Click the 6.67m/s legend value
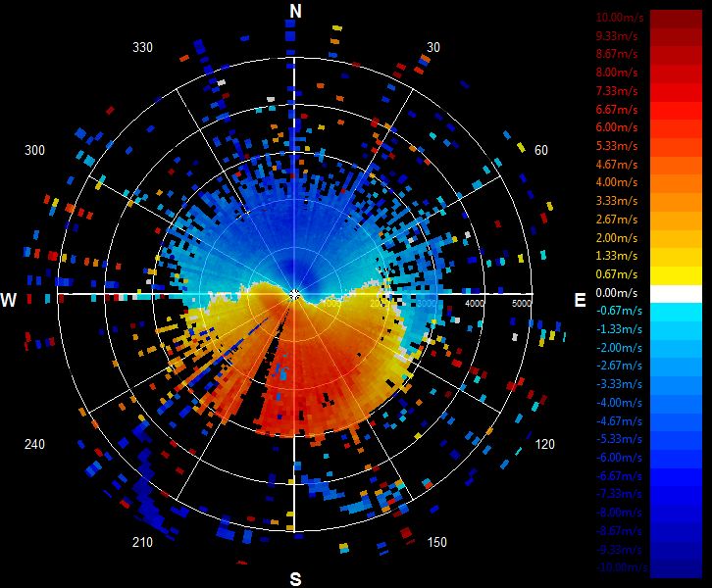 click(x=617, y=110)
